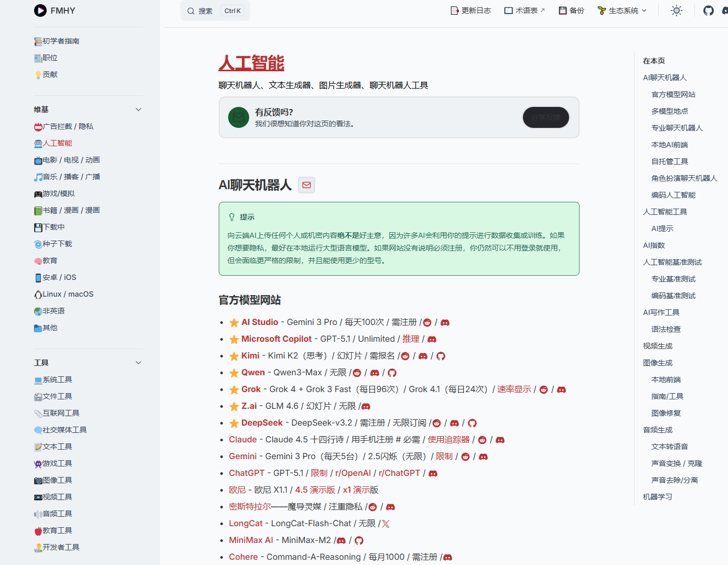Click the FMHY logo icon

point(40,10)
